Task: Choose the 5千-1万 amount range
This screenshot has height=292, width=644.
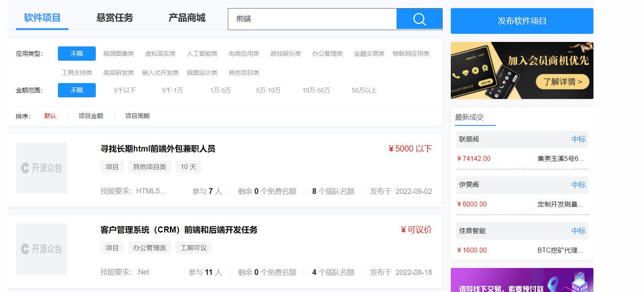Action: click(172, 90)
